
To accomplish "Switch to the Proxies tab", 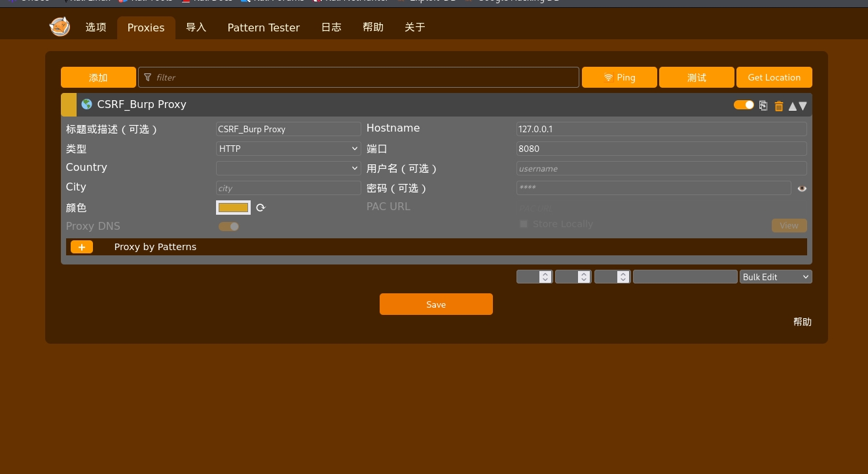I will click(146, 27).
